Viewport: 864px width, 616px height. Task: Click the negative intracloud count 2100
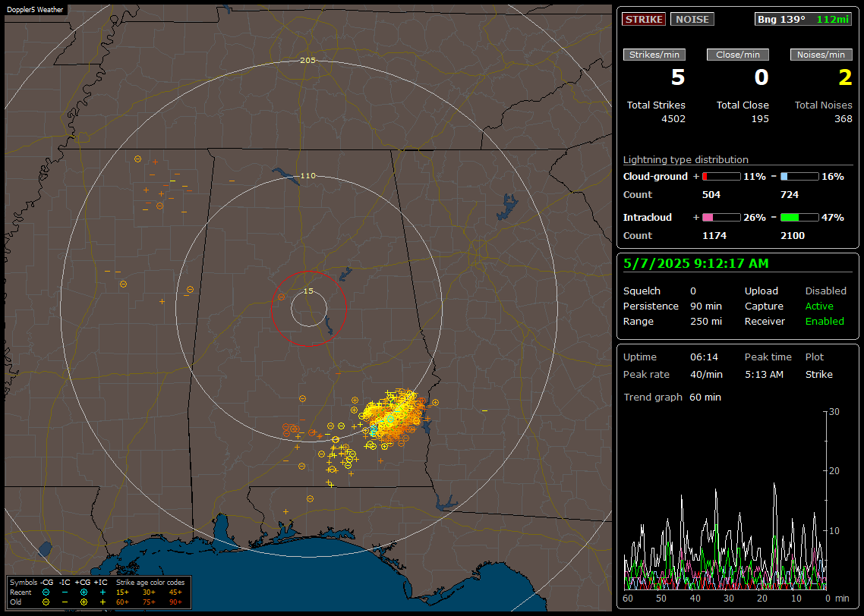point(793,236)
